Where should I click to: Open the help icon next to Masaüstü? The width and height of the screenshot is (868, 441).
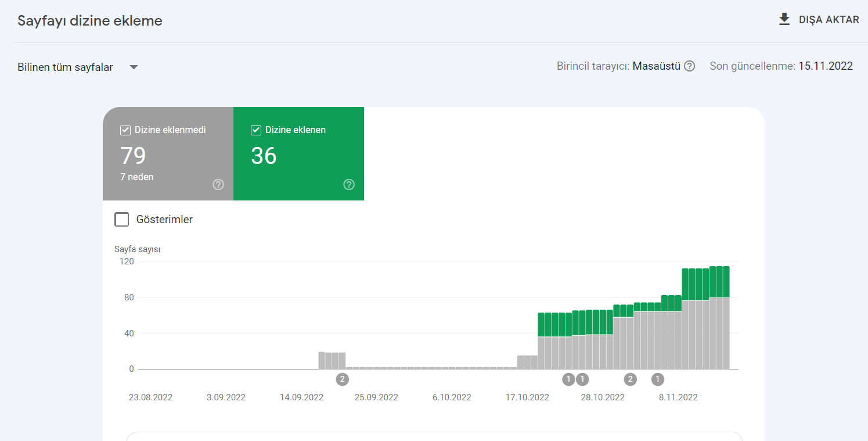pyautogui.click(x=689, y=66)
